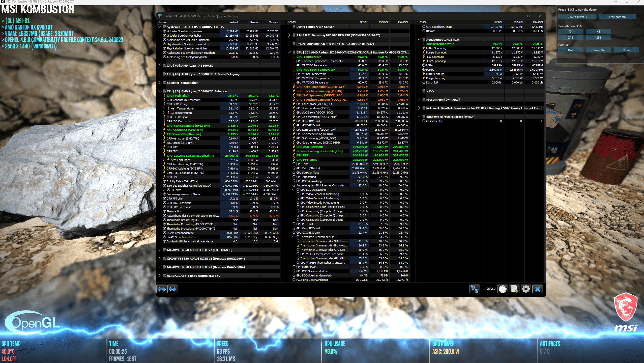
Task: Set tessellation to X16
Action: point(571,38)
